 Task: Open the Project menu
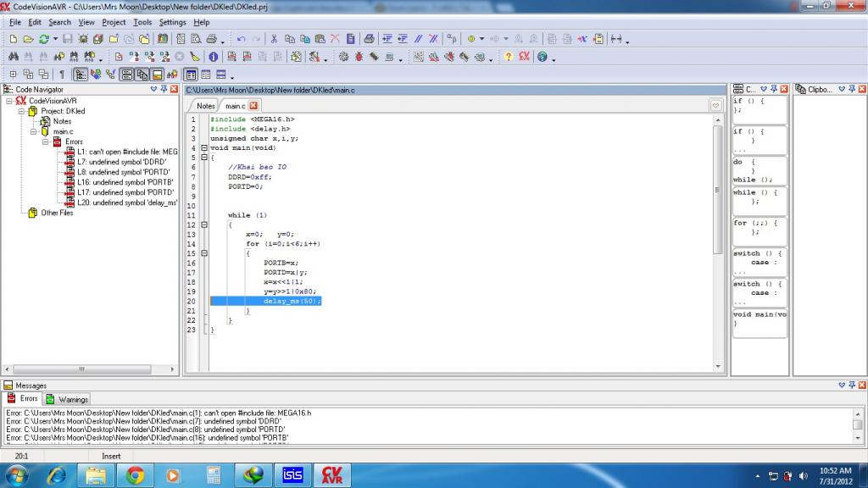click(114, 22)
